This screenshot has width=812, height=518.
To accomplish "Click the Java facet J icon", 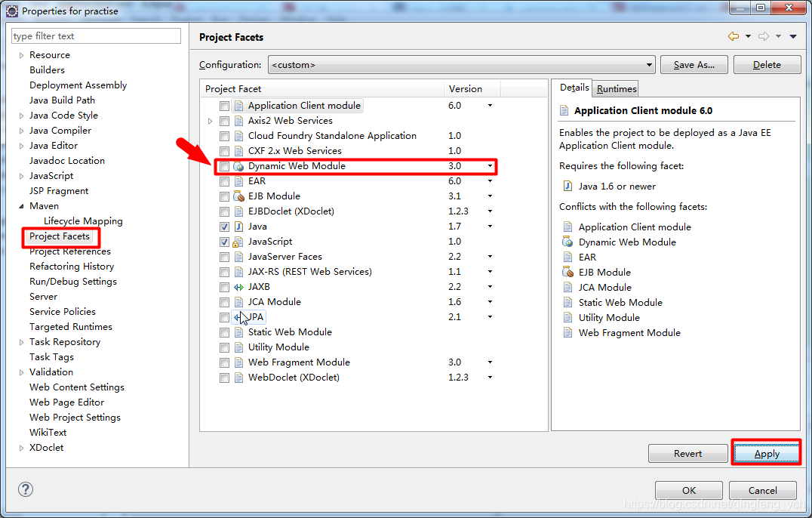I will pos(238,227).
